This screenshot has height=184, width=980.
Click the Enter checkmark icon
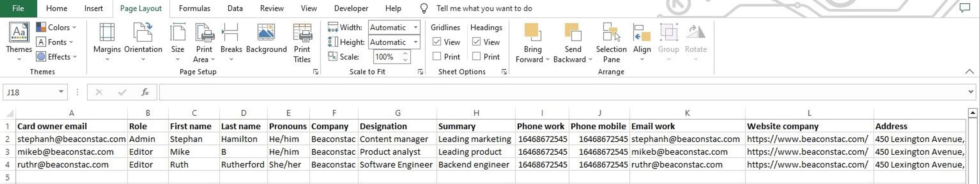[x=122, y=92]
